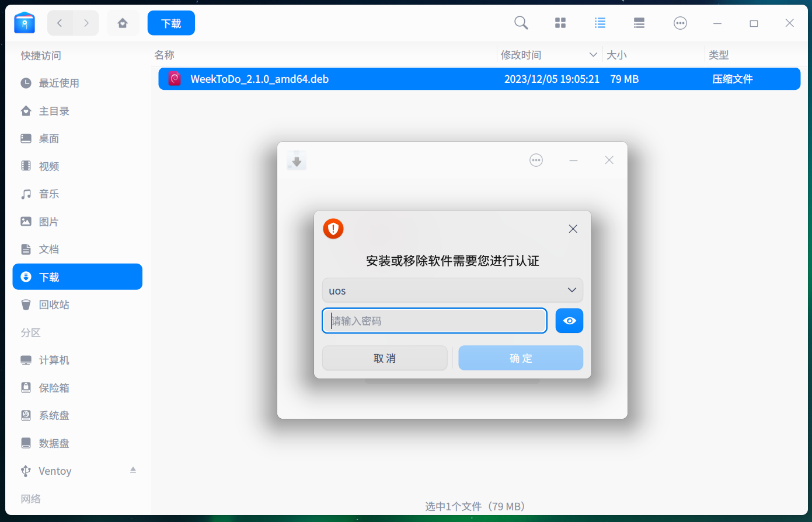The image size is (812, 522).
Task: Select 下载 in the sidebar
Action: [77, 277]
